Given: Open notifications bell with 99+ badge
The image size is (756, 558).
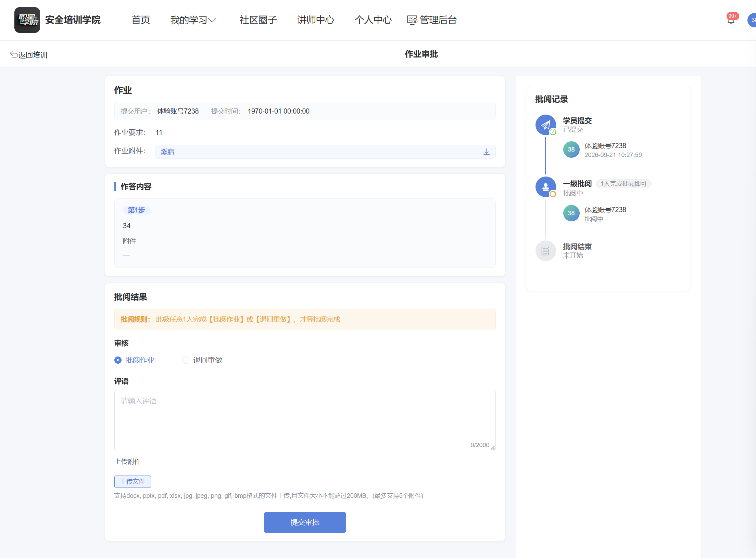Looking at the screenshot, I should pyautogui.click(x=731, y=21).
